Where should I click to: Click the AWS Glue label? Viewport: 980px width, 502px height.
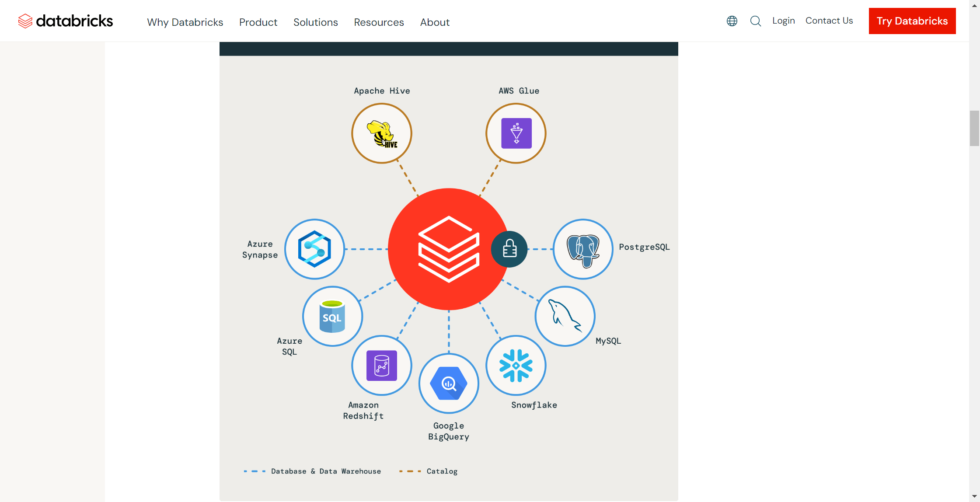click(519, 91)
